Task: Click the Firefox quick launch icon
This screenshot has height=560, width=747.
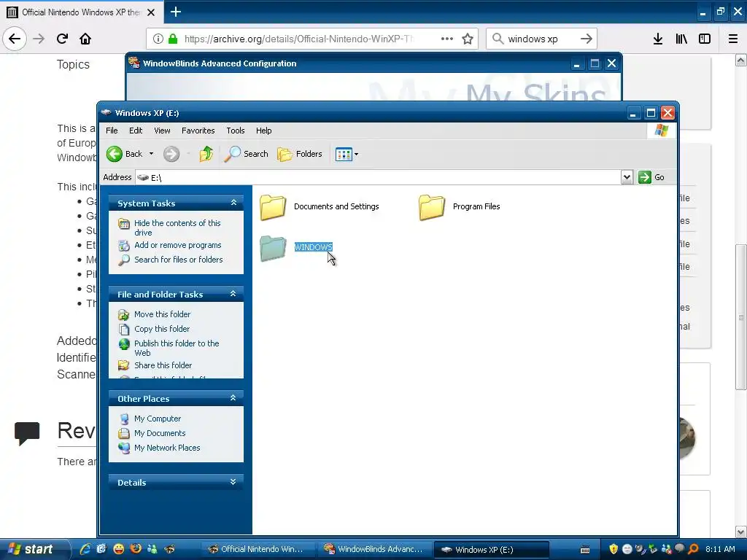Action: click(x=136, y=549)
